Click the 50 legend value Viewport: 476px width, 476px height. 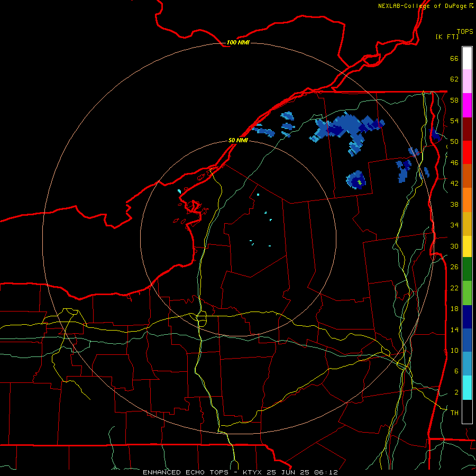tap(454, 142)
